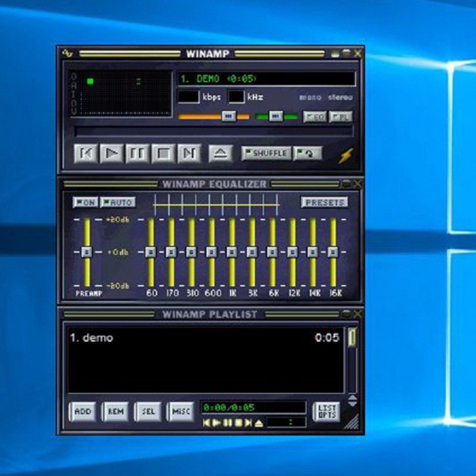Viewport: 476px width, 476px height.
Task: Click the playlist mini Play button
Action: (216, 423)
